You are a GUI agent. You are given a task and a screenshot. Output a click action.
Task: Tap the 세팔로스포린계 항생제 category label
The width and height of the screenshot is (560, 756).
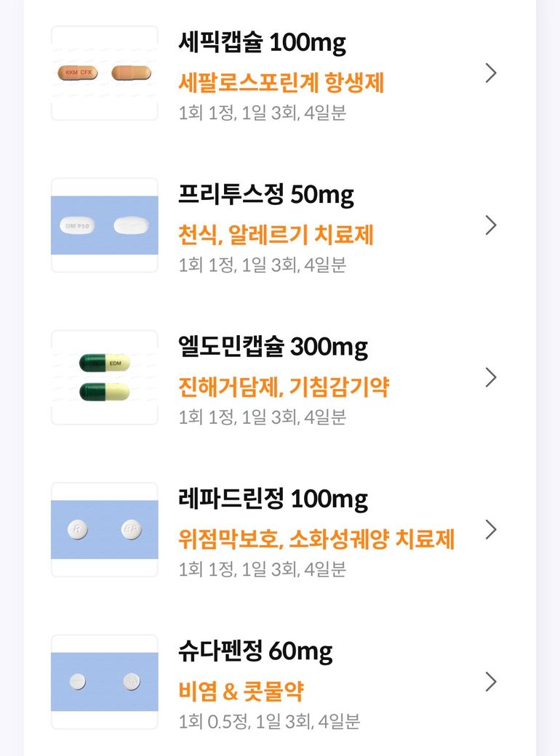click(x=281, y=83)
